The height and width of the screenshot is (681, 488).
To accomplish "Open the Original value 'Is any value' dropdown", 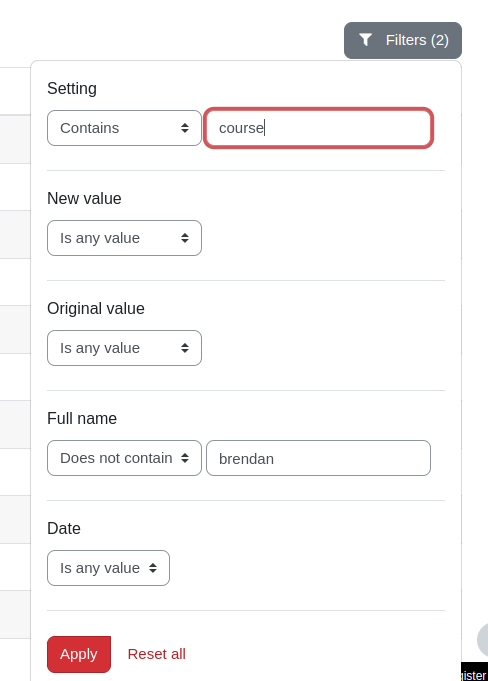I will 124,347.
